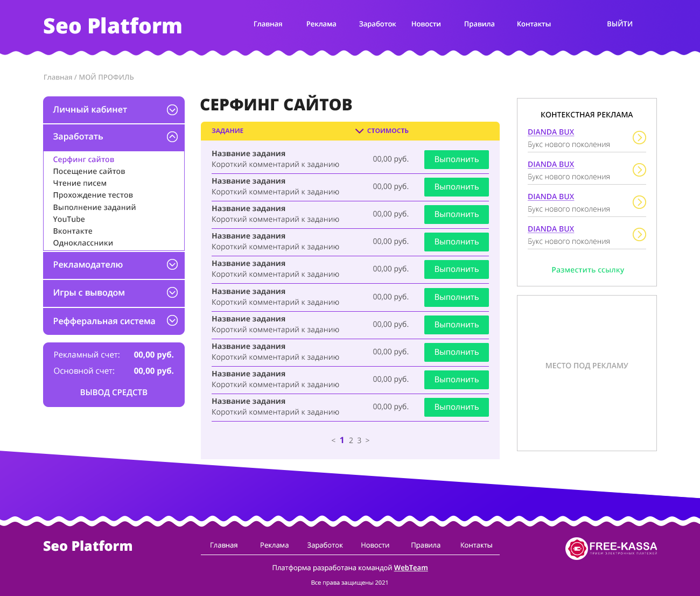This screenshot has height=596, width=700.
Task: Click Выполнить for the third task
Action: point(457,214)
